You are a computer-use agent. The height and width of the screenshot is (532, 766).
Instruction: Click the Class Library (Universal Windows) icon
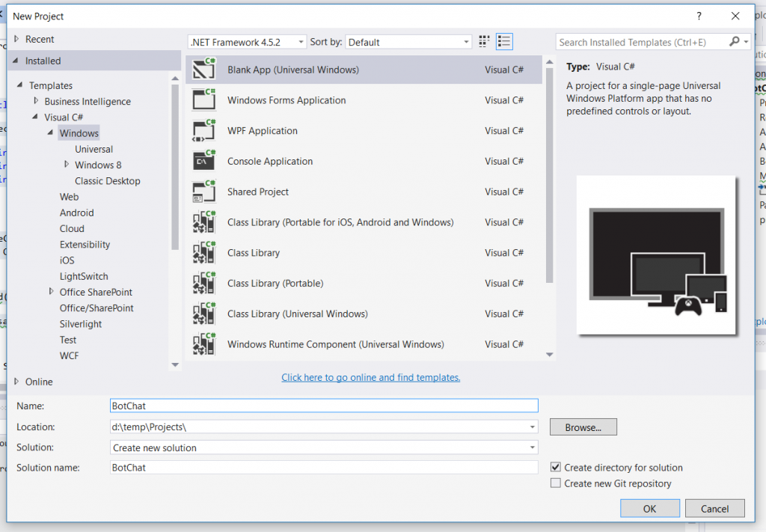203,314
